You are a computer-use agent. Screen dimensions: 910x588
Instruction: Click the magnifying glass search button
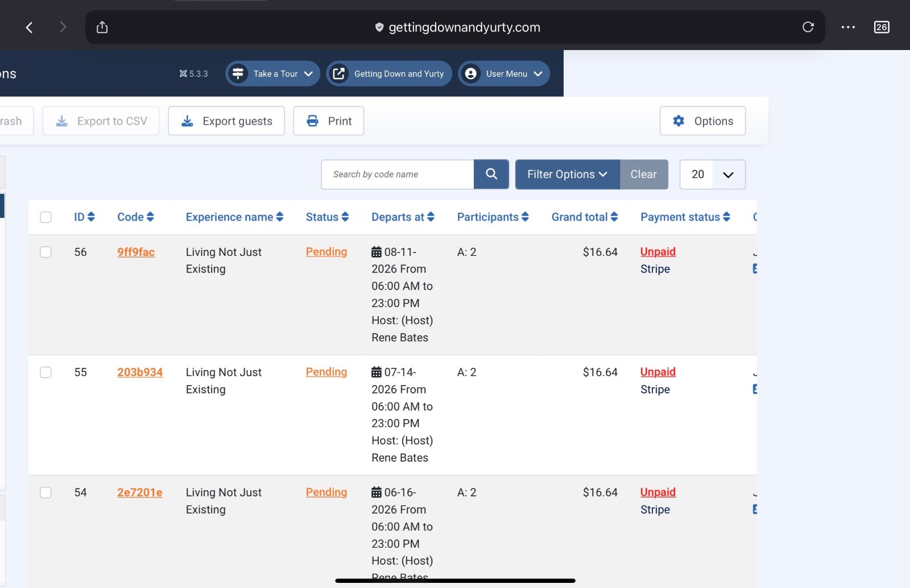coord(491,174)
